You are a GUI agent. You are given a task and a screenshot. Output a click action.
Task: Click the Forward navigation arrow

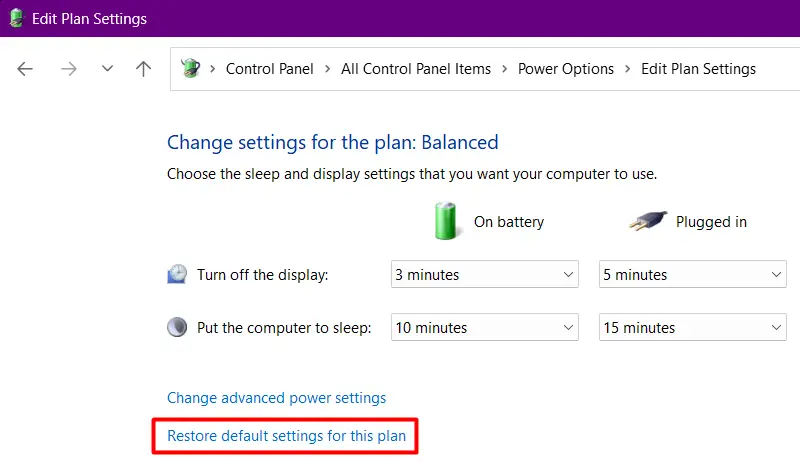(68, 69)
